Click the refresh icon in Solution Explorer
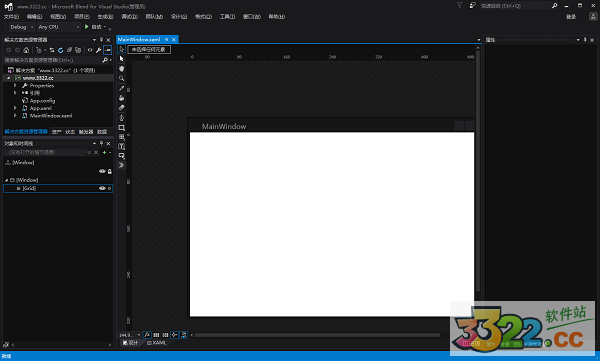The height and width of the screenshot is (361, 600). click(60, 50)
